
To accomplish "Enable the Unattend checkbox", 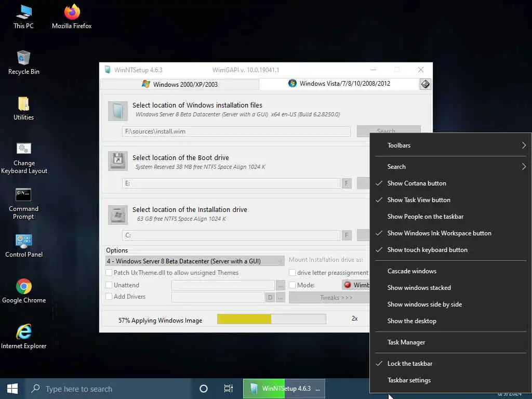I will click(x=109, y=285).
